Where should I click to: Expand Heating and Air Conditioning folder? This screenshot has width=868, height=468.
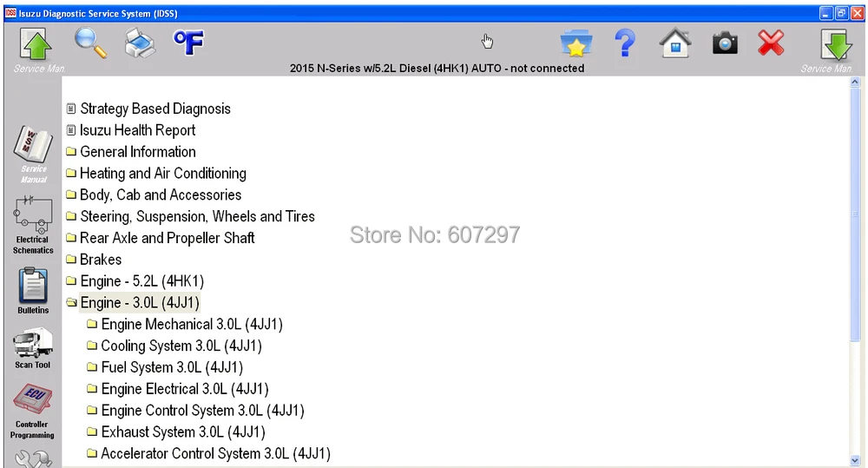coord(156,174)
